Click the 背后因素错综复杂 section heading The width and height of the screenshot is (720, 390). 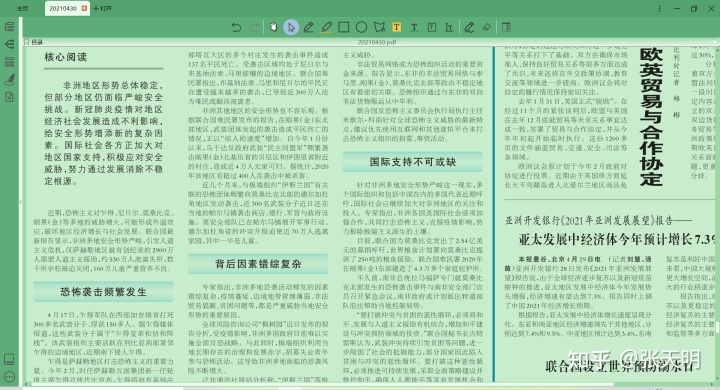[x=258, y=264]
